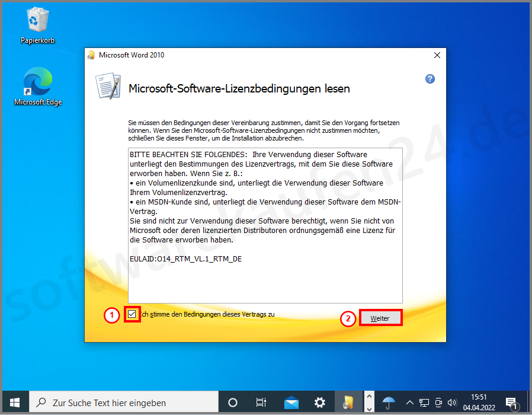Select the Office setup taskbar icon
The height and width of the screenshot is (415, 532).
pos(348,403)
